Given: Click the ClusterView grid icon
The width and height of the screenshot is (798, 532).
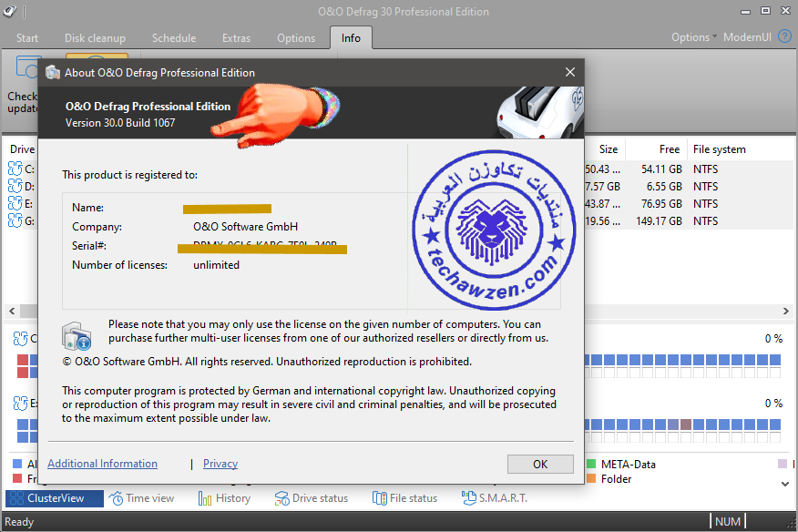Looking at the screenshot, I should (x=16, y=498).
